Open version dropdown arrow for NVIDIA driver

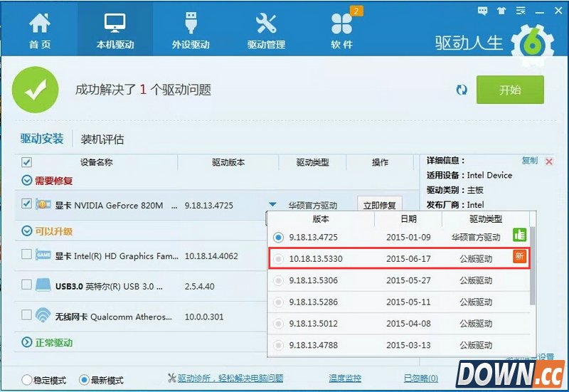pyautogui.click(x=272, y=205)
